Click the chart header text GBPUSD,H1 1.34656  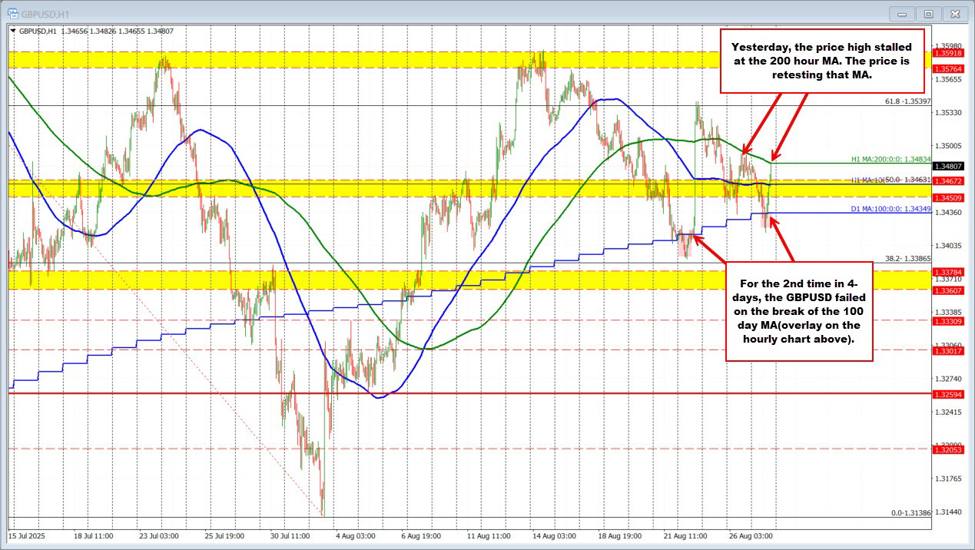click(x=51, y=30)
